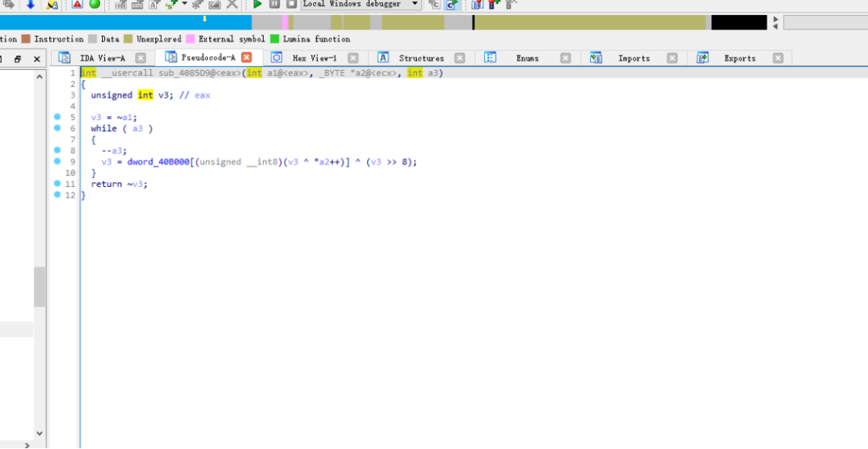Close the left panel with its X
868x449 pixels.
[36, 59]
